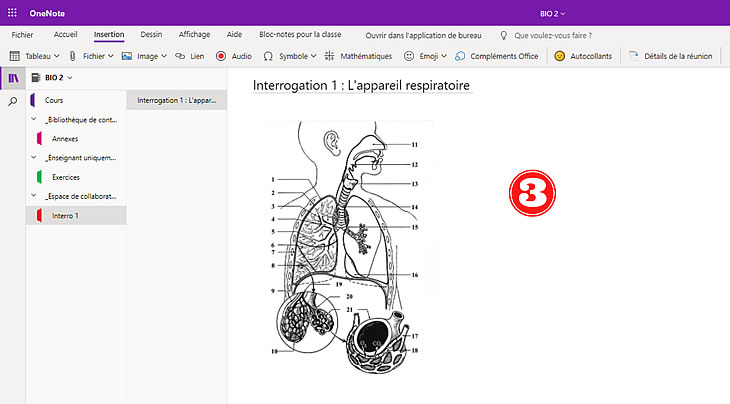Click the notebook navigation pane icon

[x=12, y=77]
